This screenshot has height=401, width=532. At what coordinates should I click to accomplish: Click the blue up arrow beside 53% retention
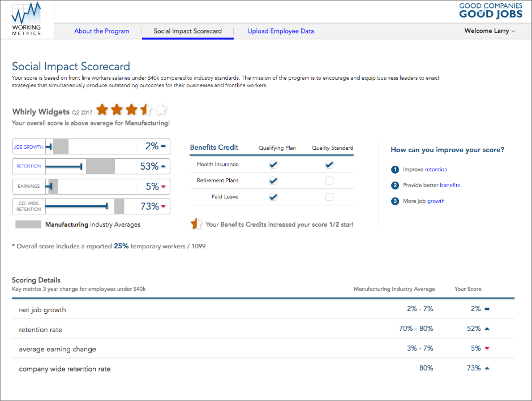164,166
